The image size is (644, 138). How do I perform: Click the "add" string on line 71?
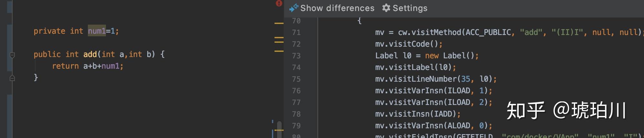click(x=531, y=32)
